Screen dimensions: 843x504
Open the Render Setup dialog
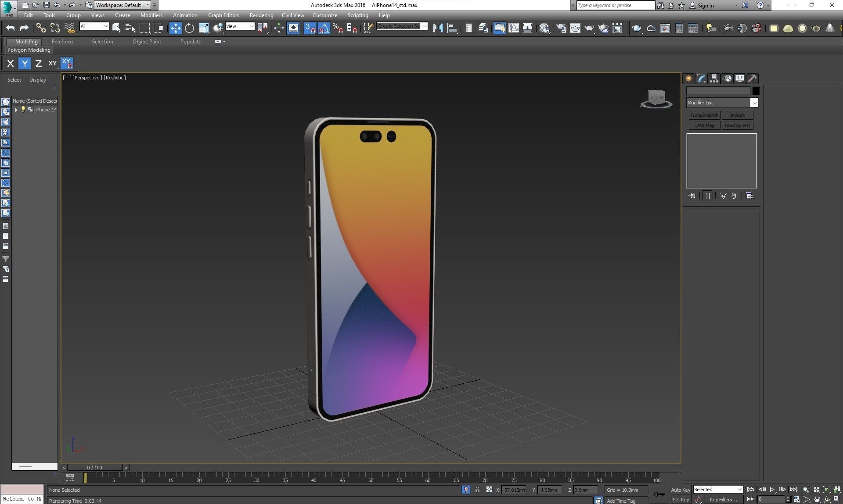coord(561,28)
